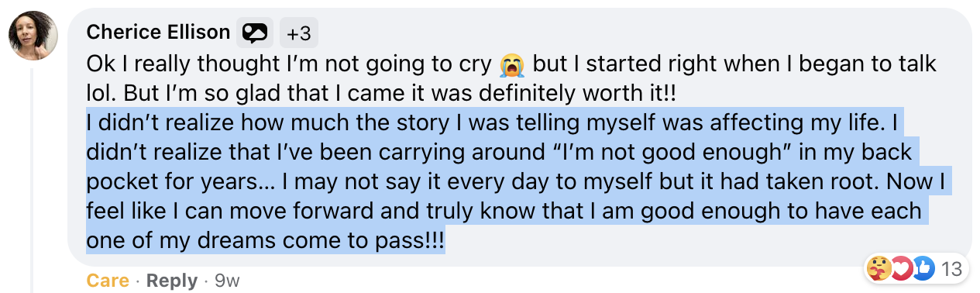This screenshot has height=293, width=980.
Task: Click the red heart Love reaction icon
Action: pyautogui.click(x=900, y=268)
